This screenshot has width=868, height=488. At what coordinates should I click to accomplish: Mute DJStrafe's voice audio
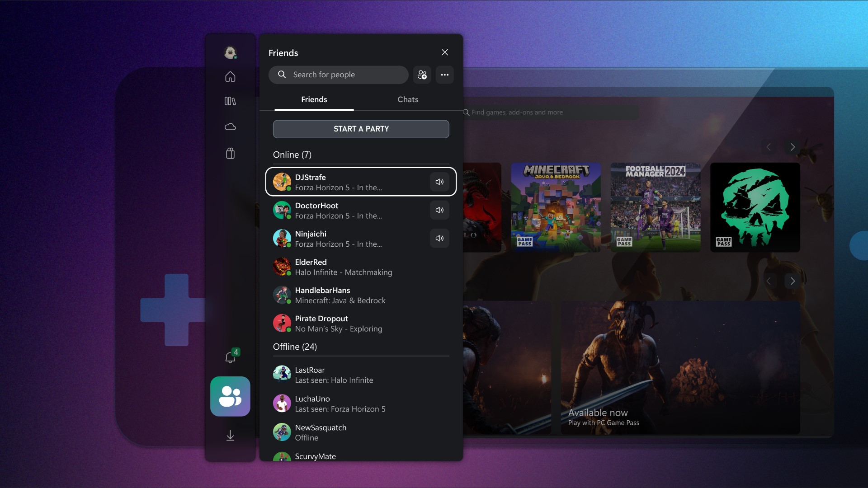(x=439, y=182)
